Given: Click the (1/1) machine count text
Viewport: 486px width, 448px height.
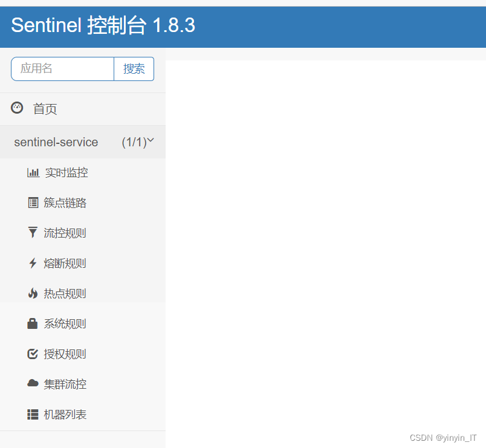Looking at the screenshot, I should click(134, 142).
